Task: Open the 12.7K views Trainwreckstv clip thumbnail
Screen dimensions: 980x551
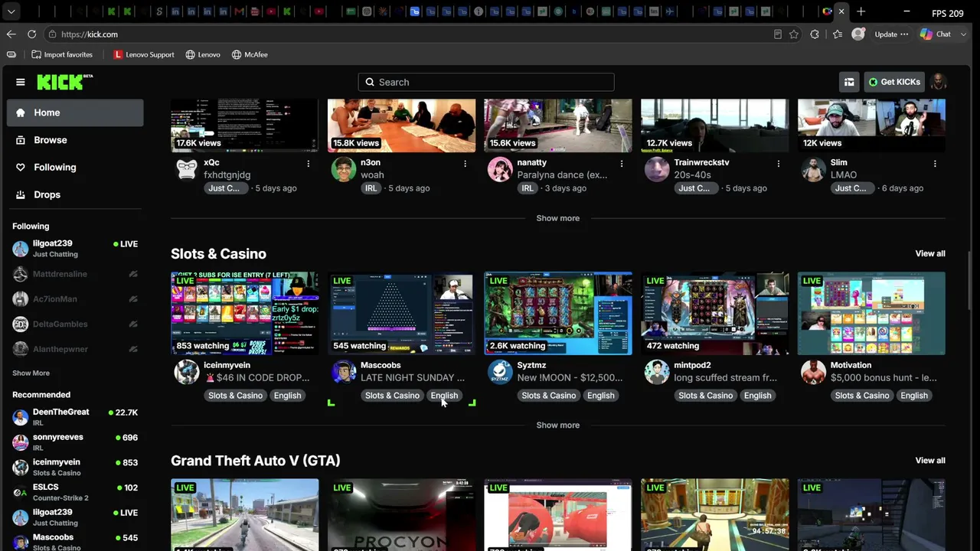Action: click(x=714, y=126)
